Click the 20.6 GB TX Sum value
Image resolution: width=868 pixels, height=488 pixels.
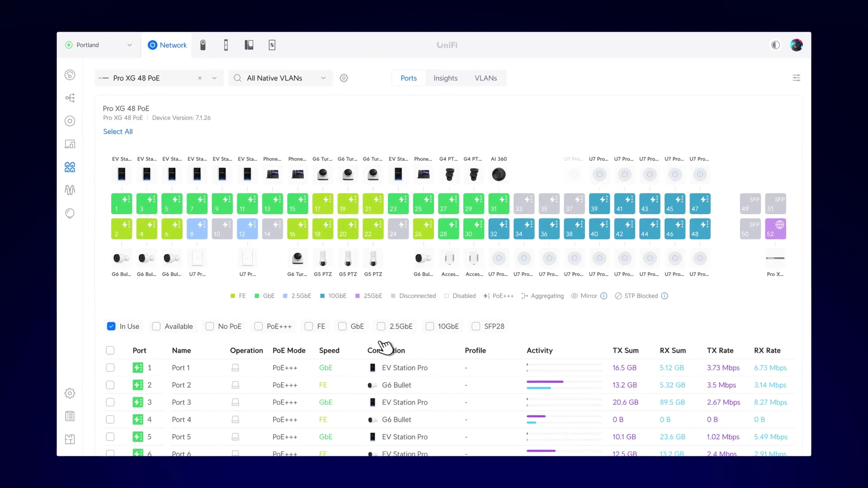coord(625,402)
